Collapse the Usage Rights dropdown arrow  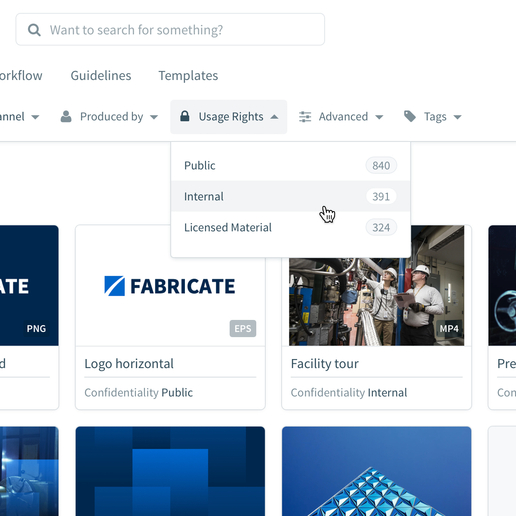274,117
